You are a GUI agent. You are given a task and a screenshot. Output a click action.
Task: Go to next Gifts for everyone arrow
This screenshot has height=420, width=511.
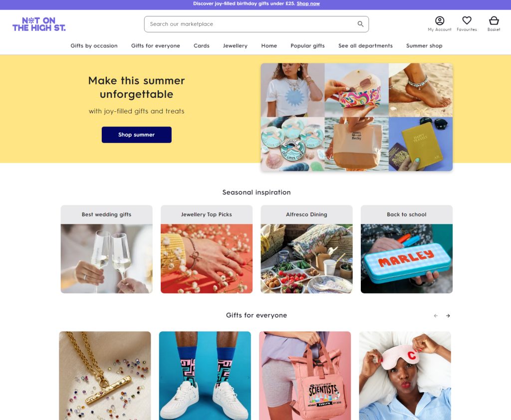click(448, 316)
